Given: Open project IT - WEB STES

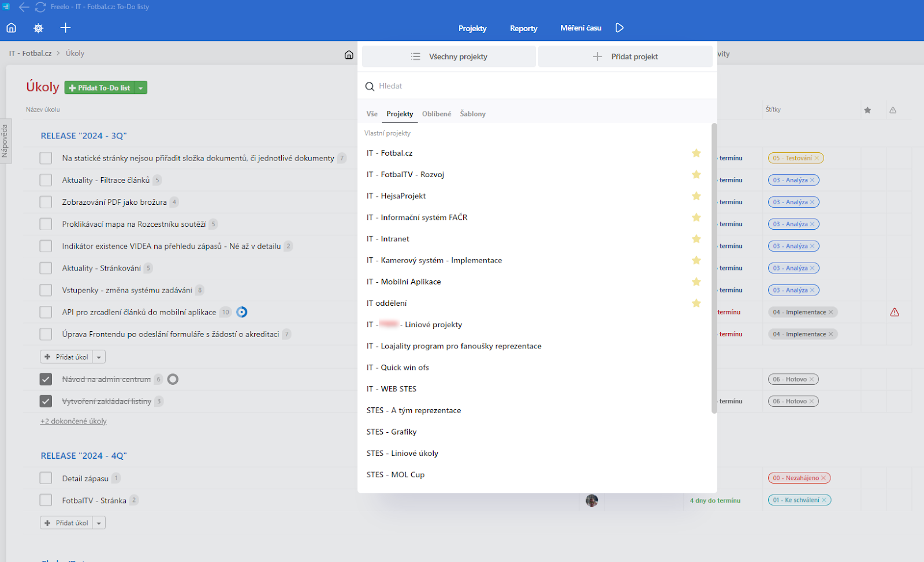Looking at the screenshot, I should point(392,389).
